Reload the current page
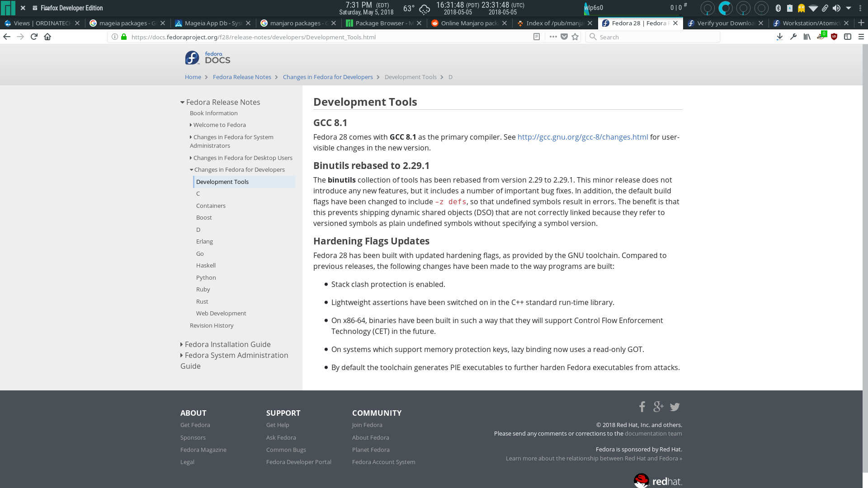 pyautogui.click(x=34, y=37)
